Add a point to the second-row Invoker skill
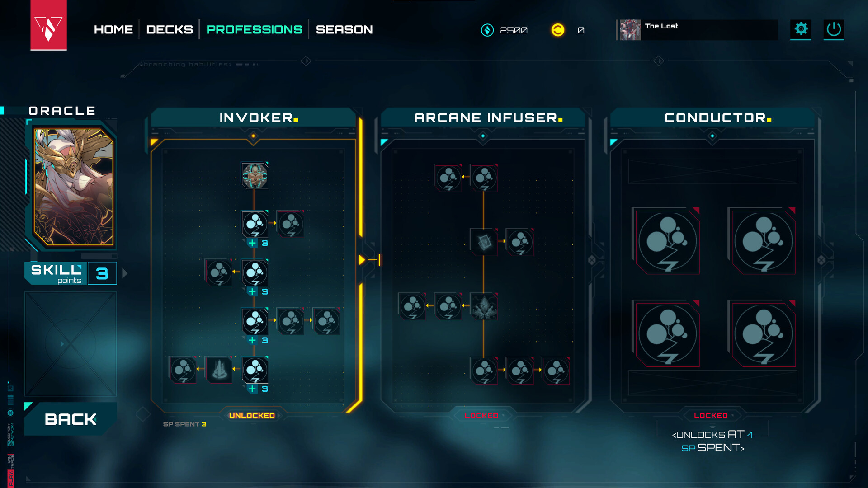This screenshot has width=868, height=488. click(252, 243)
